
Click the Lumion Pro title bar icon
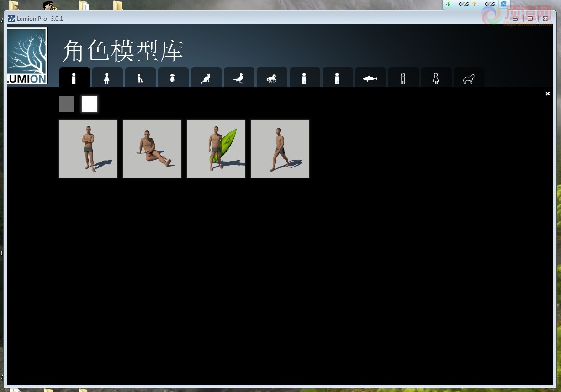click(x=11, y=18)
